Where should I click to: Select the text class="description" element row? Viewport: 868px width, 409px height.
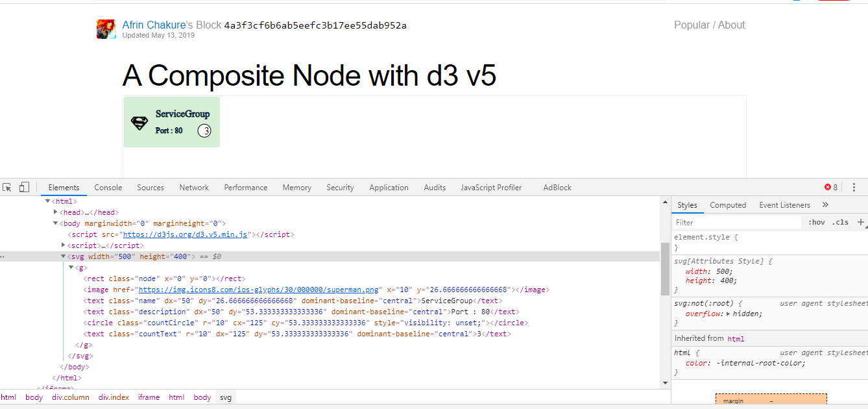330,312
